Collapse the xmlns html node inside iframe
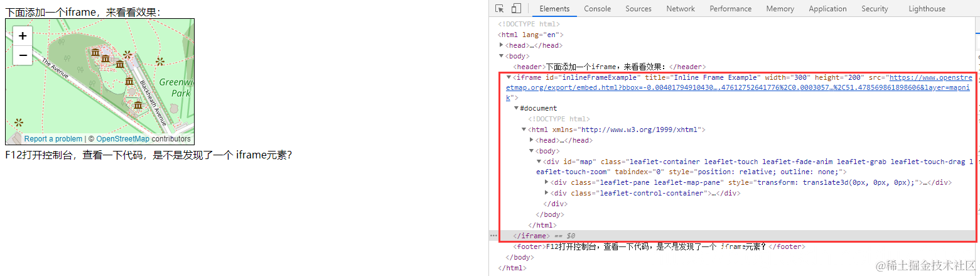The height and width of the screenshot is (276, 980). (524, 130)
